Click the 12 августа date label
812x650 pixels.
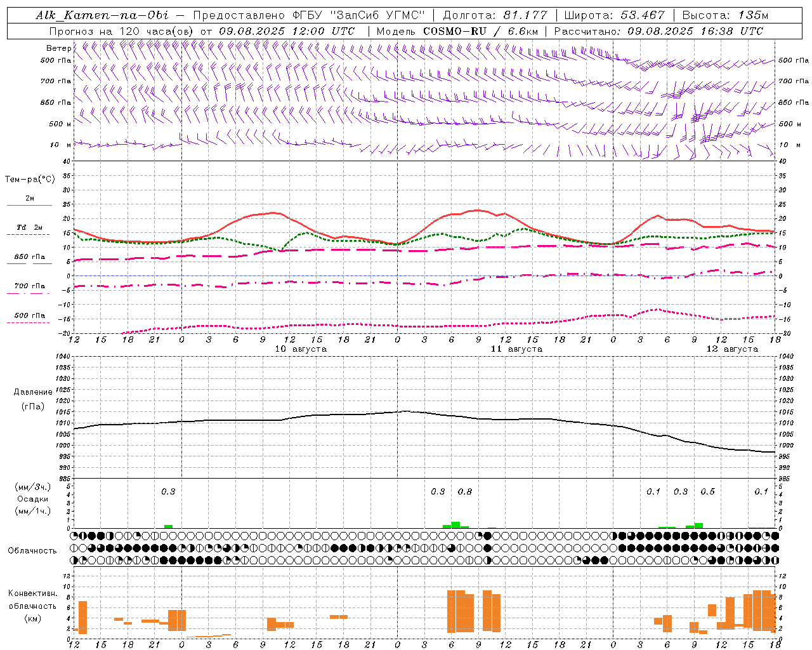coord(732,349)
